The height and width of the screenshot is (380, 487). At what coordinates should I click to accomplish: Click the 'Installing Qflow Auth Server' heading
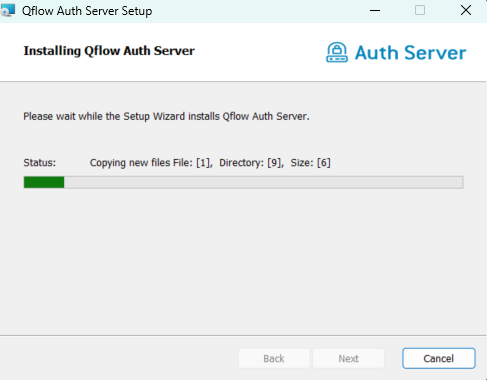pyautogui.click(x=109, y=51)
